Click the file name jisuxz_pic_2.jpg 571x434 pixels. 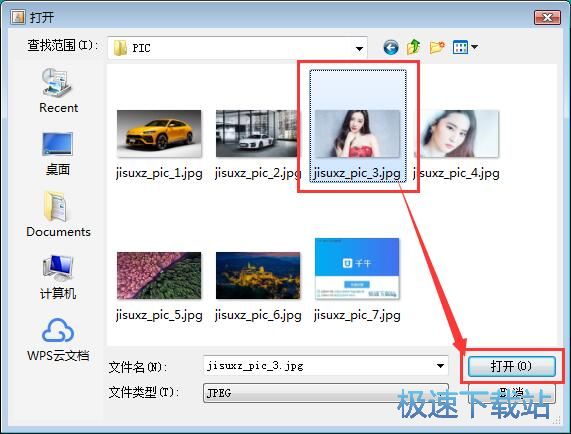pyautogui.click(x=258, y=173)
